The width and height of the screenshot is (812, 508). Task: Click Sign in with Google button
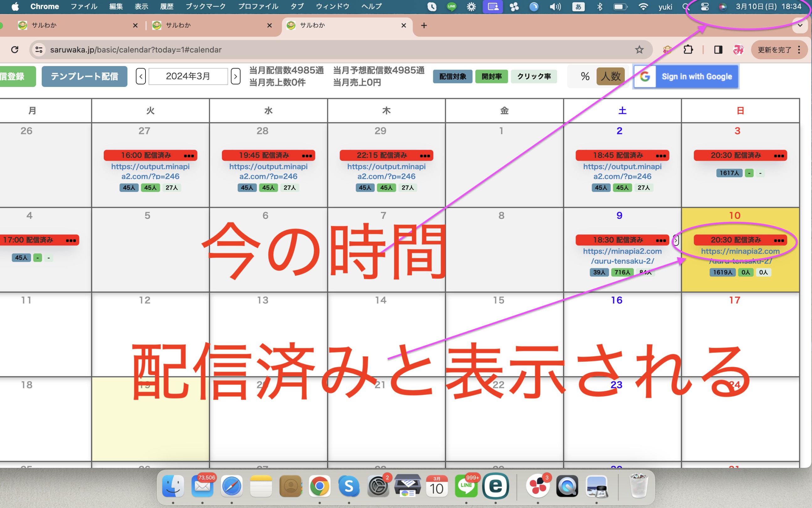(x=686, y=77)
